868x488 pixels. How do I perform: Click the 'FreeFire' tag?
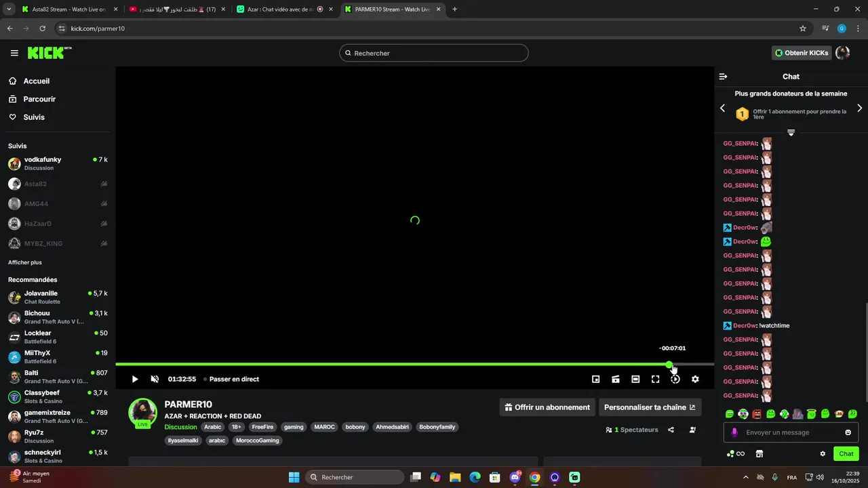pos(262,427)
